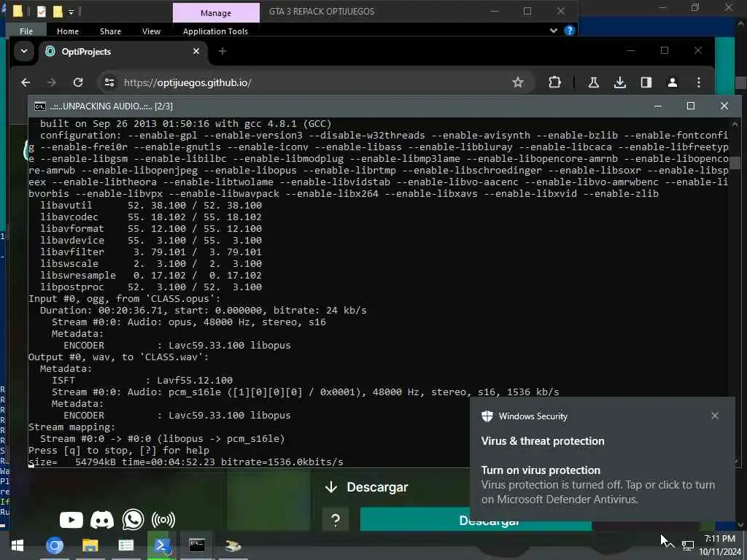This screenshot has height=560, width=747.
Task: Open the WhatsApp link icon
Action: (133, 519)
